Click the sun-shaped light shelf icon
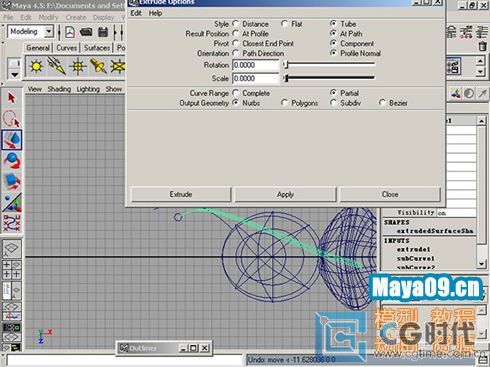 [x=36, y=66]
